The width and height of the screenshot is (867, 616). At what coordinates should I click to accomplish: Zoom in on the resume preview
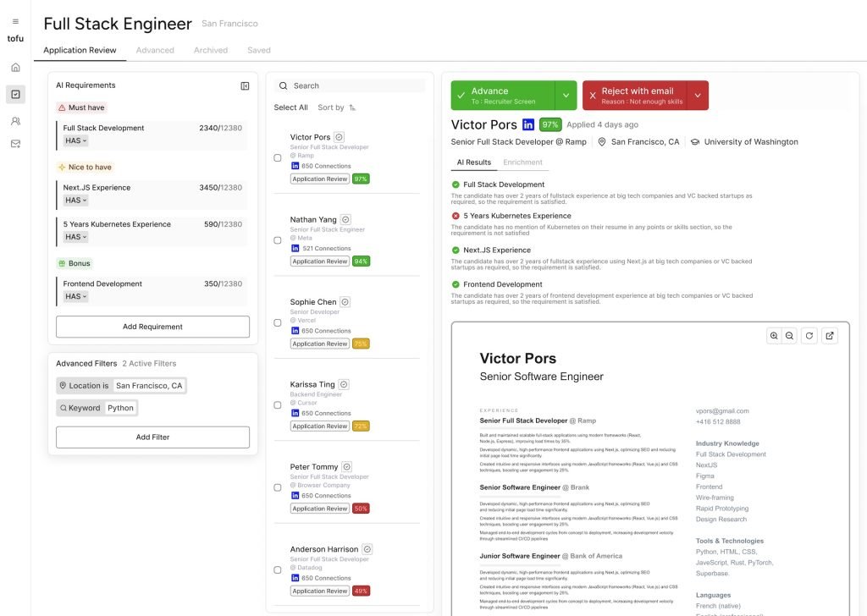point(774,336)
